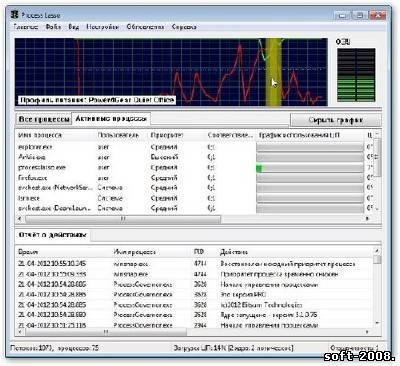The width and height of the screenshot is (400, 366).
Task: Open the Обновления menu
Action: point(145,27)
